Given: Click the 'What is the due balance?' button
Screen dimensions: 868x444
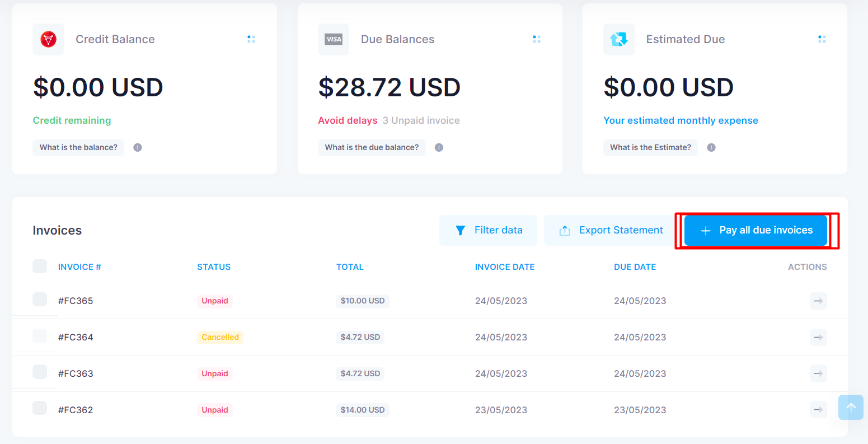Looking at the screenshot, I should pyautogui.click(x=372, y=148).
